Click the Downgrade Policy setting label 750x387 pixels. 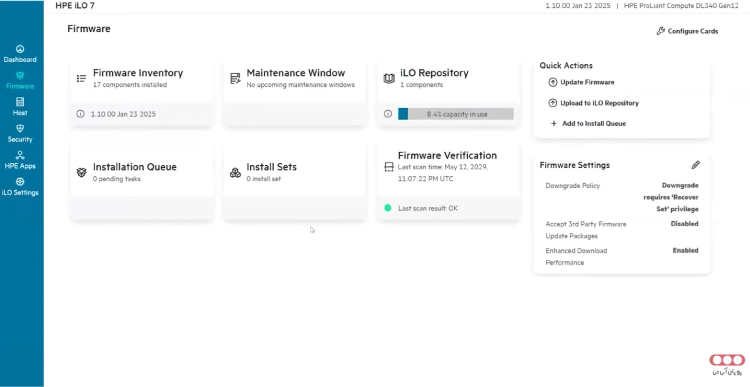click(x=573, y=186)
